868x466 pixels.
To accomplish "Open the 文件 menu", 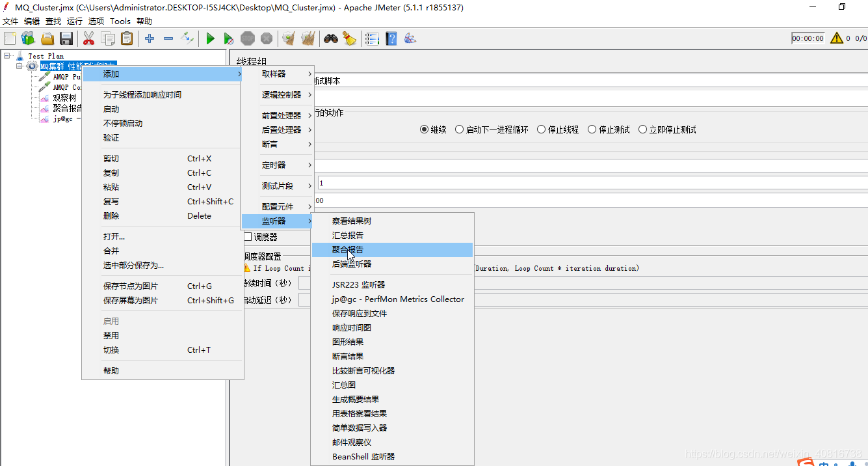I will [x=10, y=21].
